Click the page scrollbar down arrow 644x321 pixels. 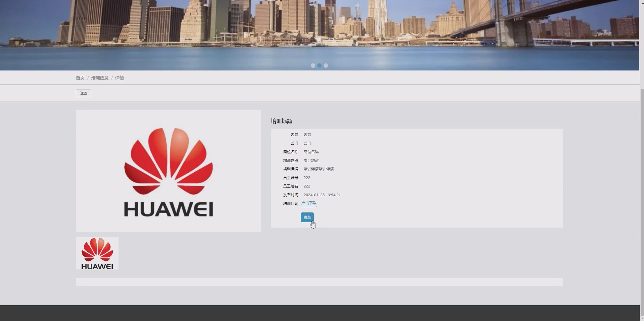pyautogui.click(x=642, y=319)
